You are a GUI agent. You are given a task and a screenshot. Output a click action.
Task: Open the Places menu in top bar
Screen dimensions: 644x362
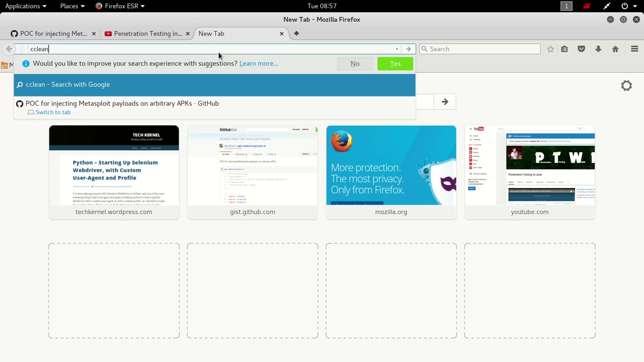point(72,6)
